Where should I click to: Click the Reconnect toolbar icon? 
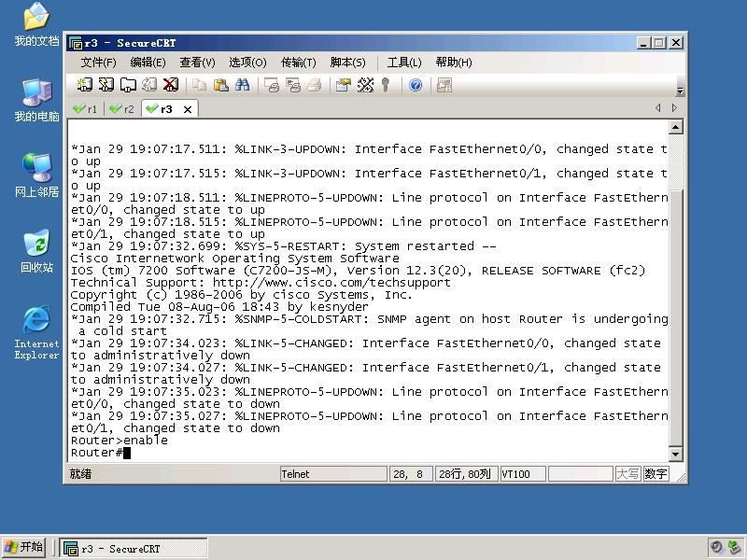coord(149,85)
